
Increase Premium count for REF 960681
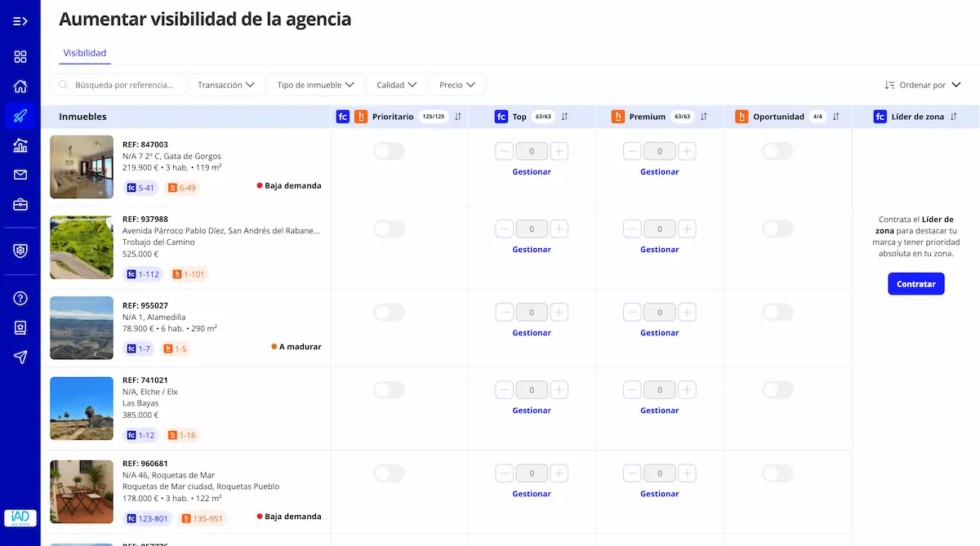click(x=688, y=473)
